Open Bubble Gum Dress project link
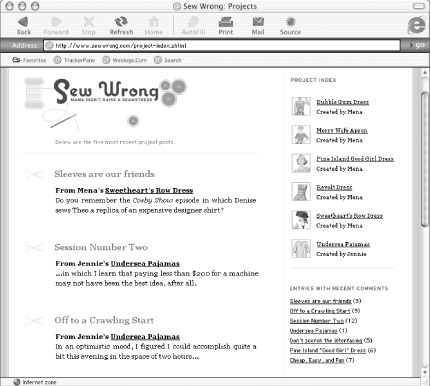The image size is (431, 386). coord(342,102)
